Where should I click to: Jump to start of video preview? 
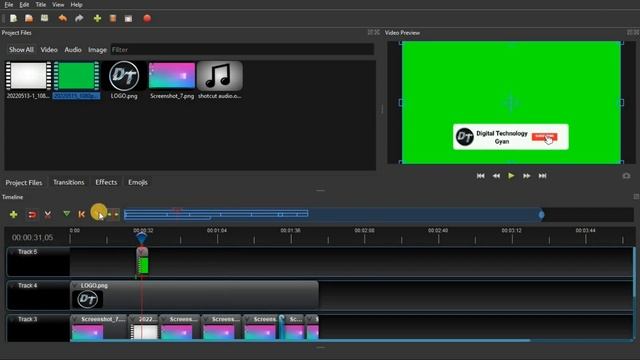[480, 176]
